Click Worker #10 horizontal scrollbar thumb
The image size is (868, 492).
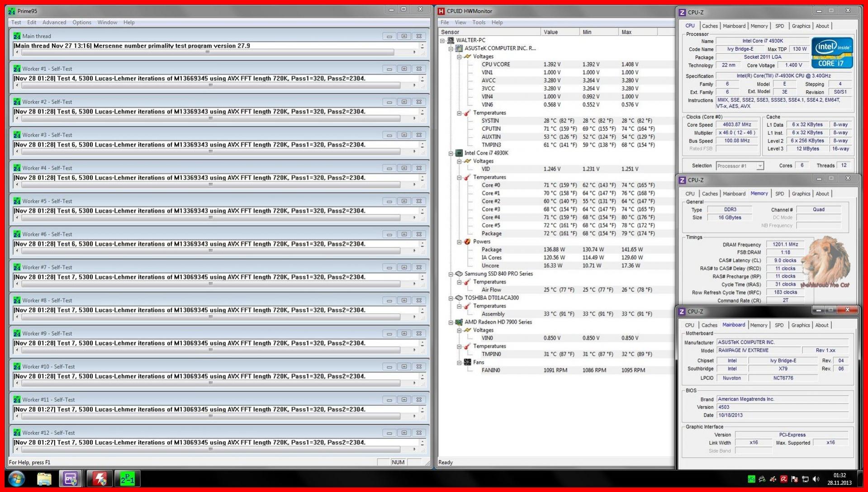[x=211, y=383]
